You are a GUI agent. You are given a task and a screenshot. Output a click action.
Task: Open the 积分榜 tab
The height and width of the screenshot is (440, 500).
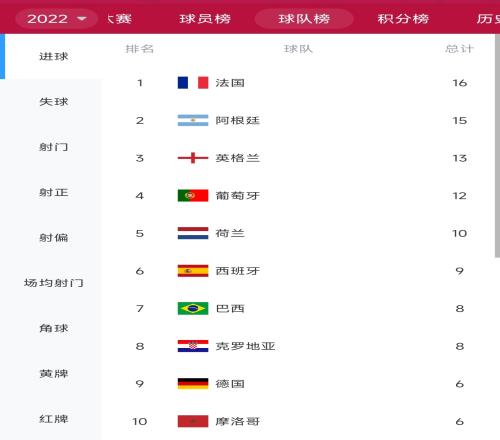tap(403, 19)
